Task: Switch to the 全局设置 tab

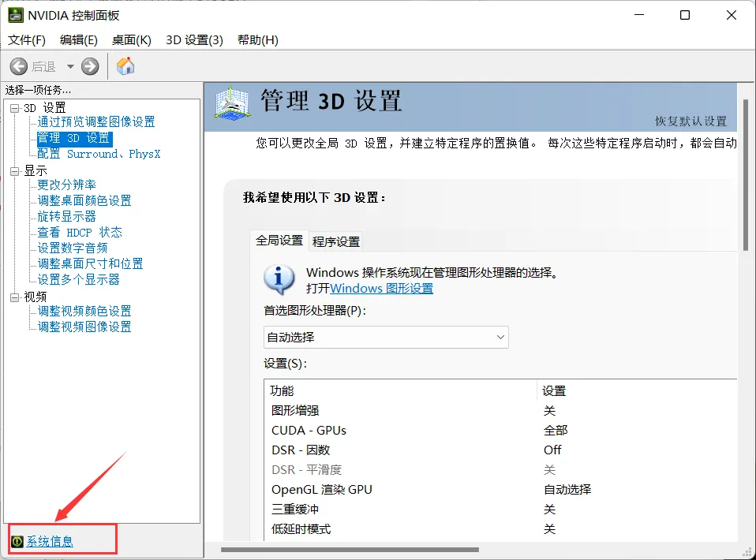Action: [279, 240]
